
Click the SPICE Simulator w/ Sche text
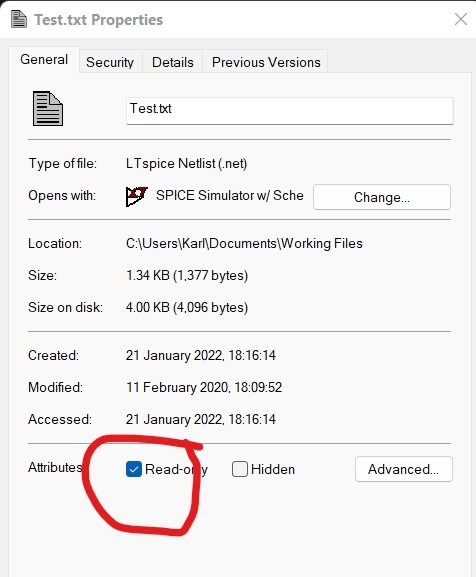click(230, 195)
